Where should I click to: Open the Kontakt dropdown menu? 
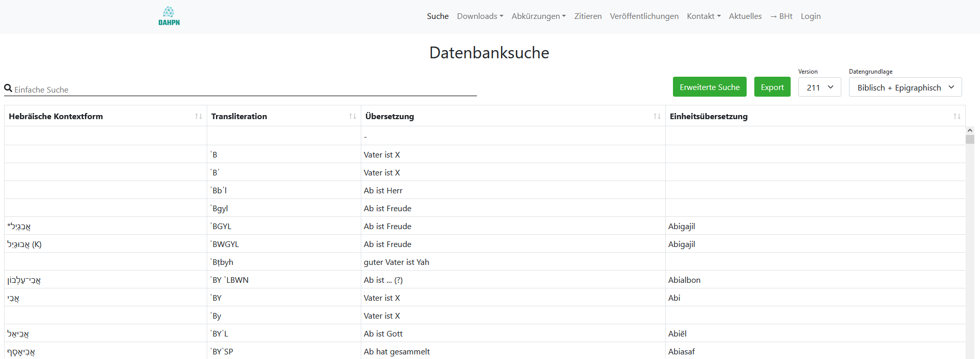[704, 16]
